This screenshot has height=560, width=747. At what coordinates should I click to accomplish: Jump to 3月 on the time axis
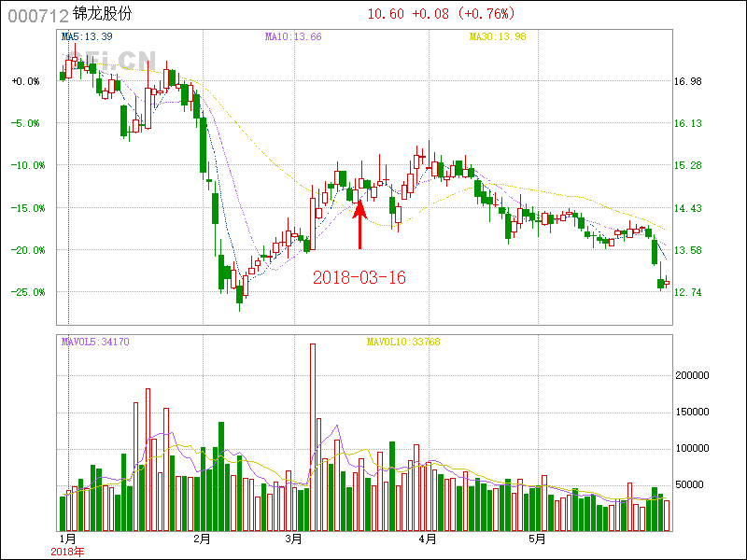[x=294, y=539]
